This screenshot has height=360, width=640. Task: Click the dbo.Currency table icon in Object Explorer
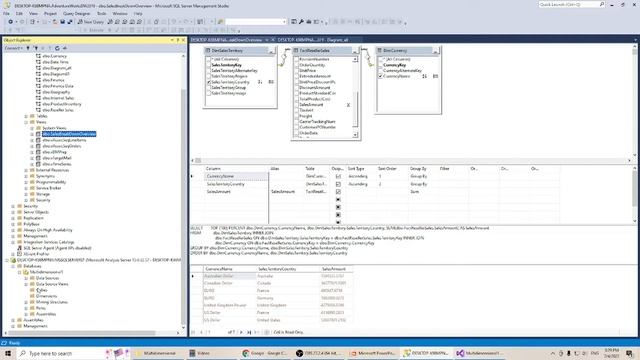(38, 56)
